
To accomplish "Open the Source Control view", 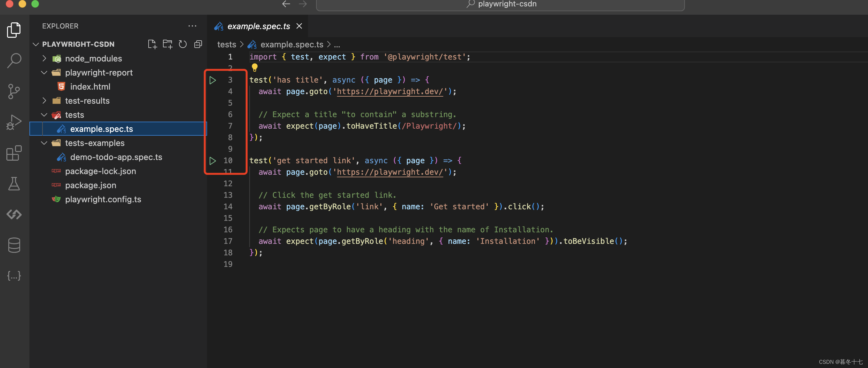I will [14, 92].
